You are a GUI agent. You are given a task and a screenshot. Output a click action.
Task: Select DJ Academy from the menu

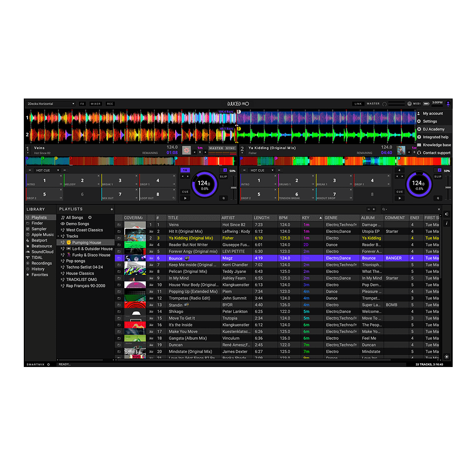[x=433, y=129]
